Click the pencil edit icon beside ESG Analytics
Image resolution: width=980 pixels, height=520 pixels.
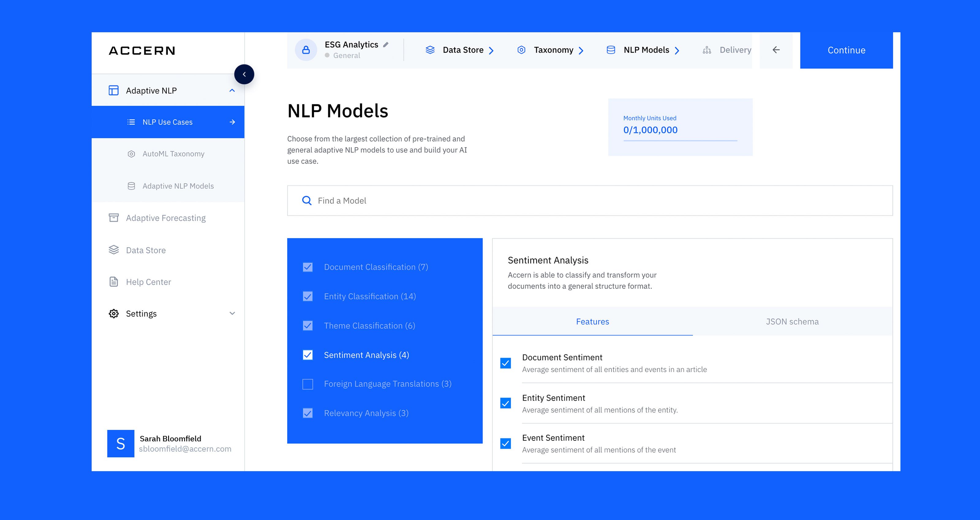(386, 45)
